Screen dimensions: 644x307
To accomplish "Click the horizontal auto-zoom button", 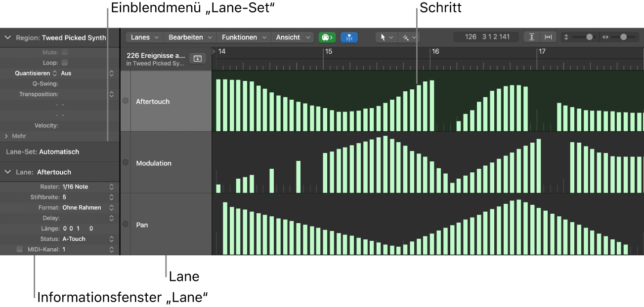I will (x=548, y=37).
